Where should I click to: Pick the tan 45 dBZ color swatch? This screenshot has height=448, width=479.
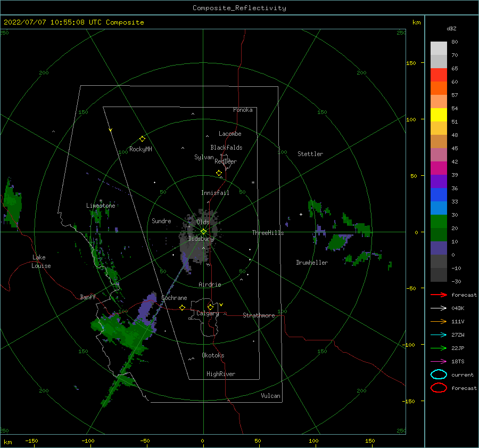pyautogui.click(x=439, y=141)
